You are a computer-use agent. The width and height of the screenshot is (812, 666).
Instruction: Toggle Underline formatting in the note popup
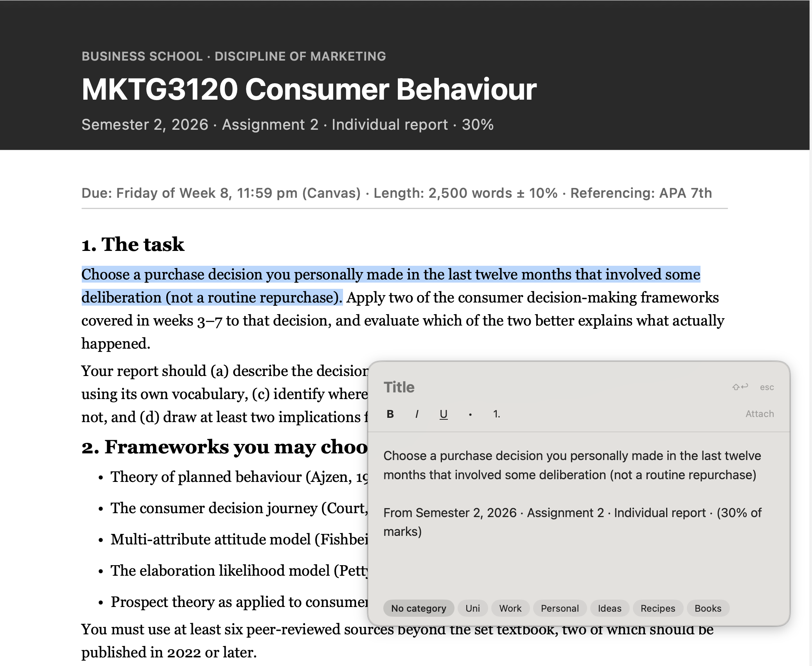pos(444,414)
